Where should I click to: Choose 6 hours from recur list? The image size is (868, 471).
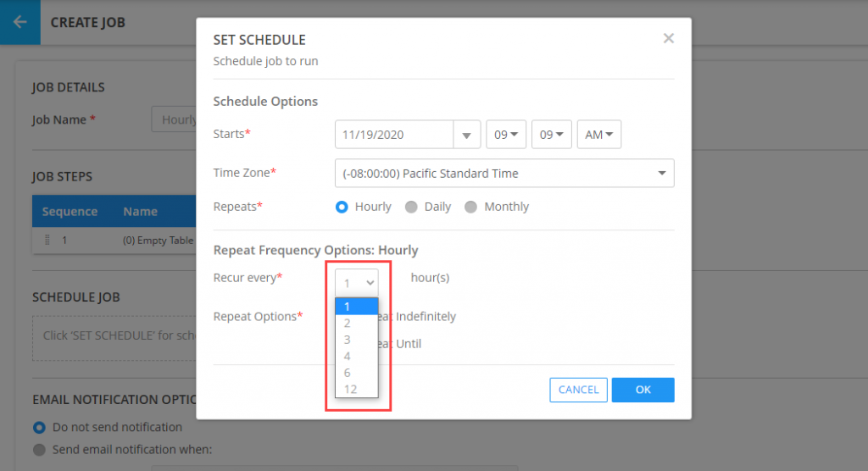tap(348, 373)
